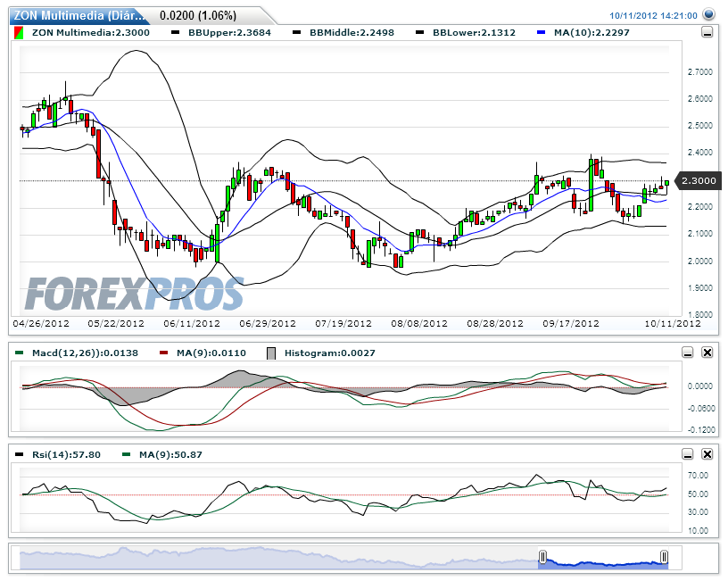Click the 1.9000 price axis label
The image size is (728, 581).
700,288
